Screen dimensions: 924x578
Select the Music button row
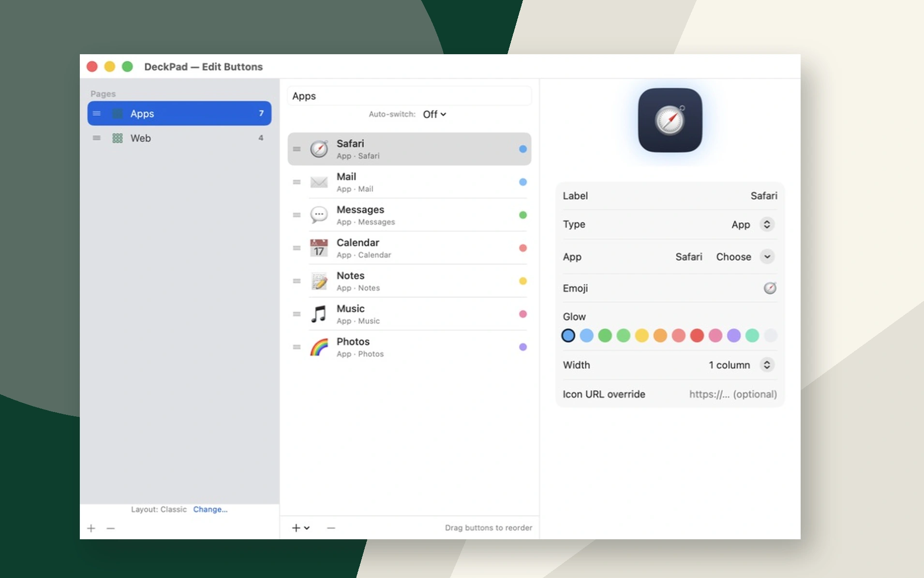[x=409, y=314]
